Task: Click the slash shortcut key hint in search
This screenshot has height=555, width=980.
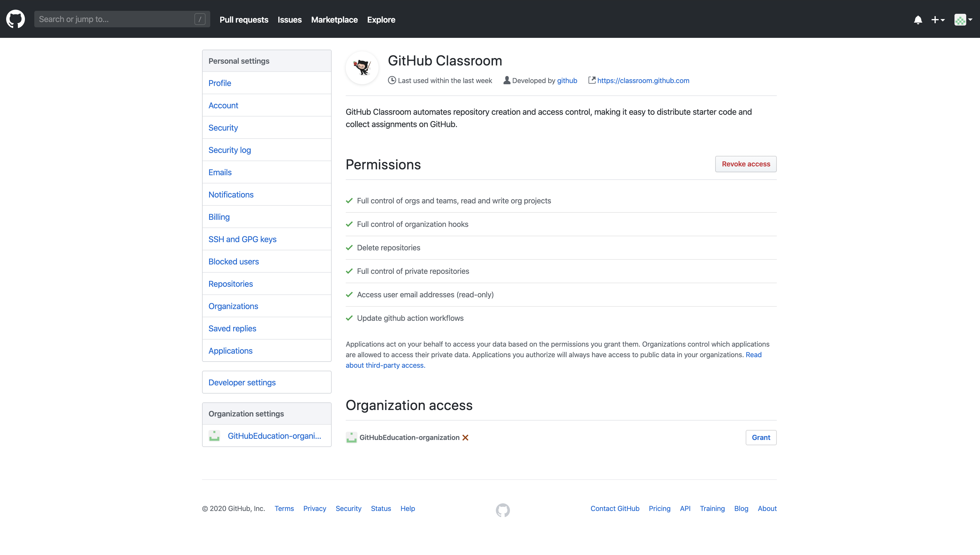Action: pyautogui.click(x=200, y=19)
